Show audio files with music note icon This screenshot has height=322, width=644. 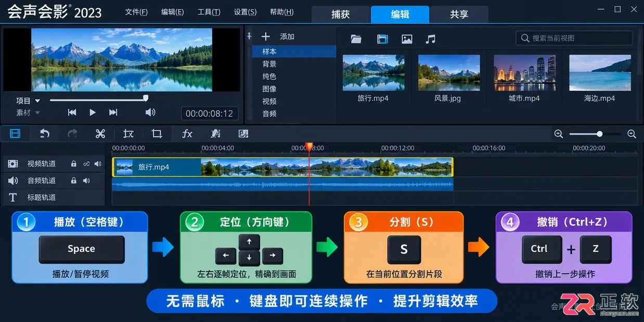[x=430, y=38]
